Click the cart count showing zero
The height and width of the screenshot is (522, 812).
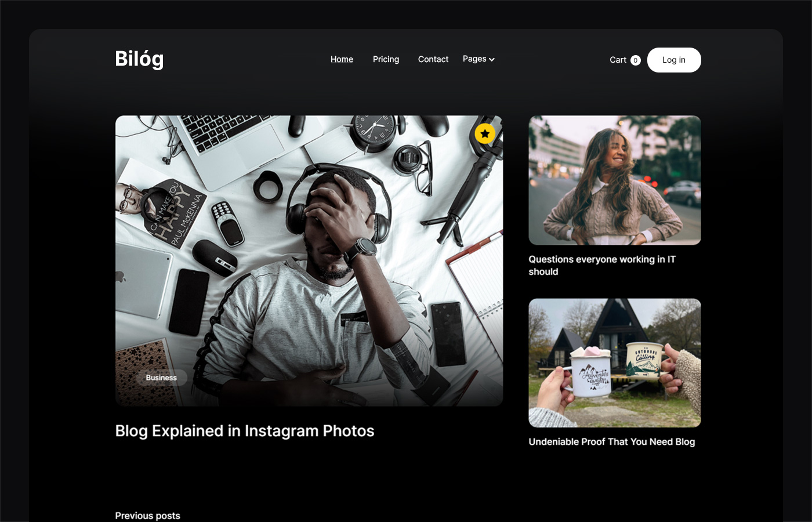[x=635, y=60]
